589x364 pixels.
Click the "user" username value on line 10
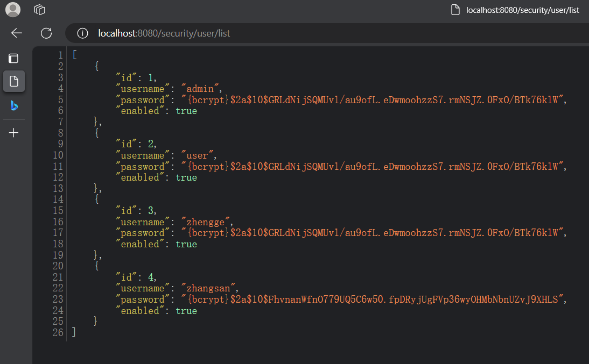(x=198, y=155)
